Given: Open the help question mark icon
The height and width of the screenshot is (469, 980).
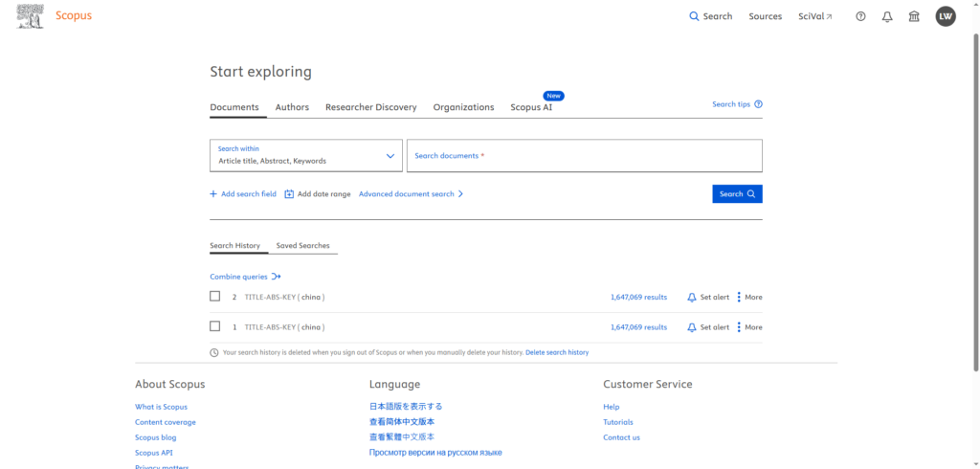Looking at the screenshot, I should [x=860, y=16].
